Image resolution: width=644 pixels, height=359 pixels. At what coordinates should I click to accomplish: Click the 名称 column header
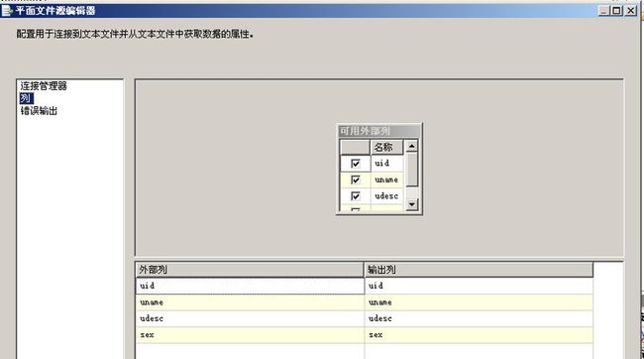[386, 147]
